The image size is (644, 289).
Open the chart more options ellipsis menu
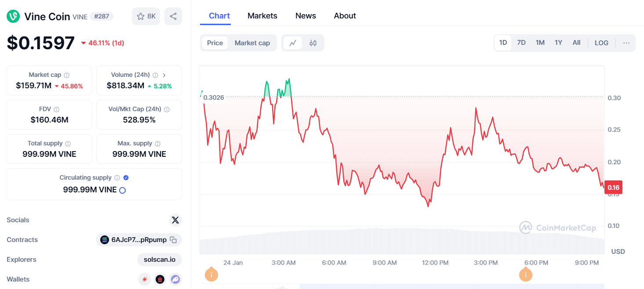tap(626, 43)
